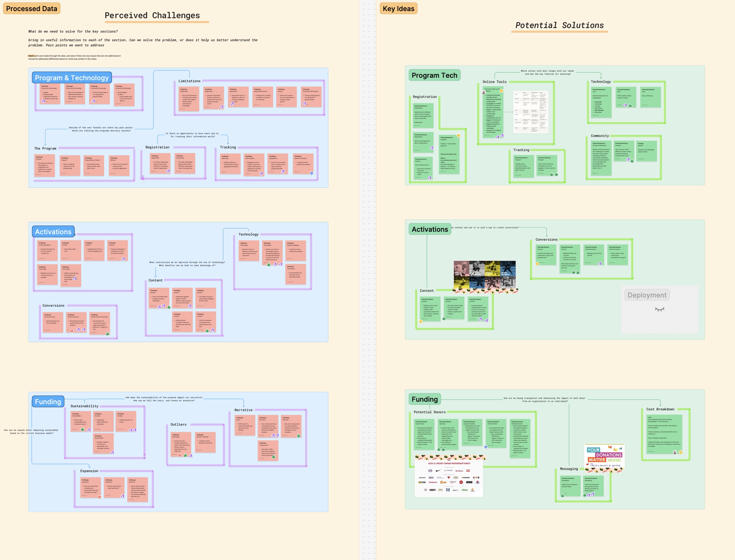Click Conversions heading in green Activations section

tap(546, 239)
